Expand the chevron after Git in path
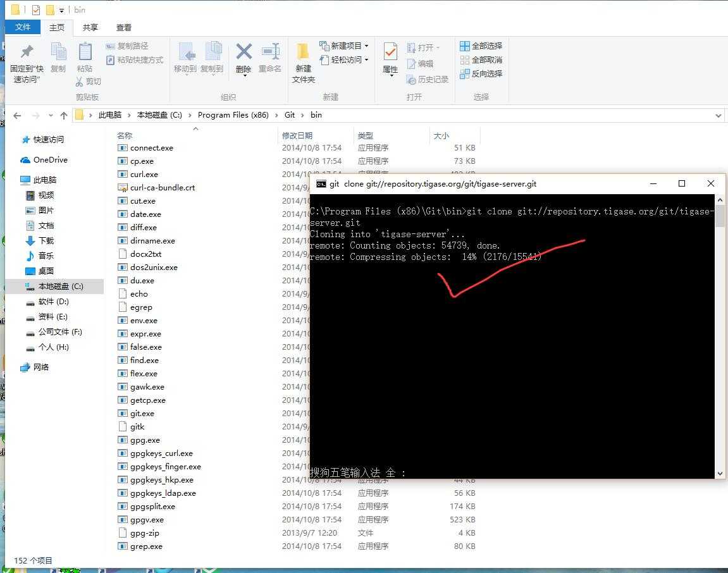The height and width of the screenshot is (573, 728). 302,115
